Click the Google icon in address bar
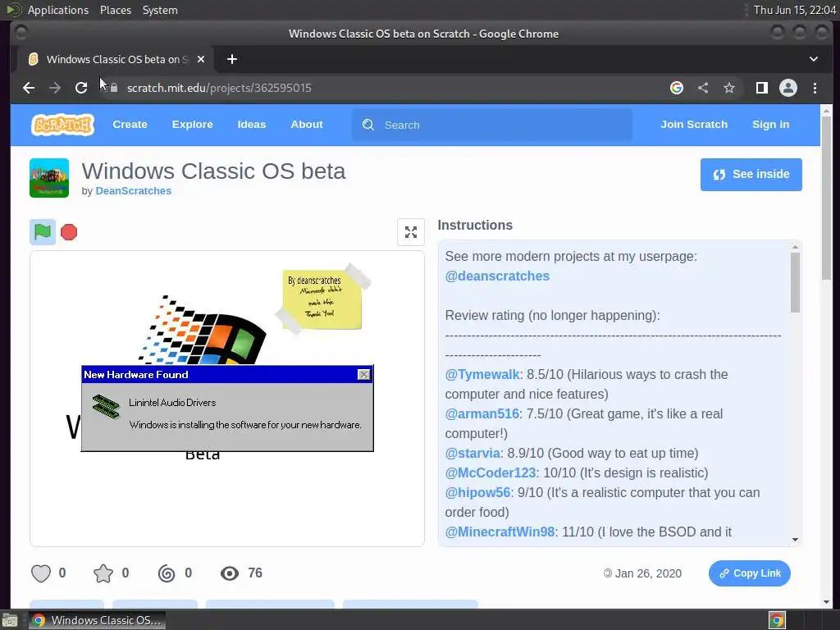Image resolution: width=840 pixels, height=630 pixels. pyautogui.click(x=677, y=88)
